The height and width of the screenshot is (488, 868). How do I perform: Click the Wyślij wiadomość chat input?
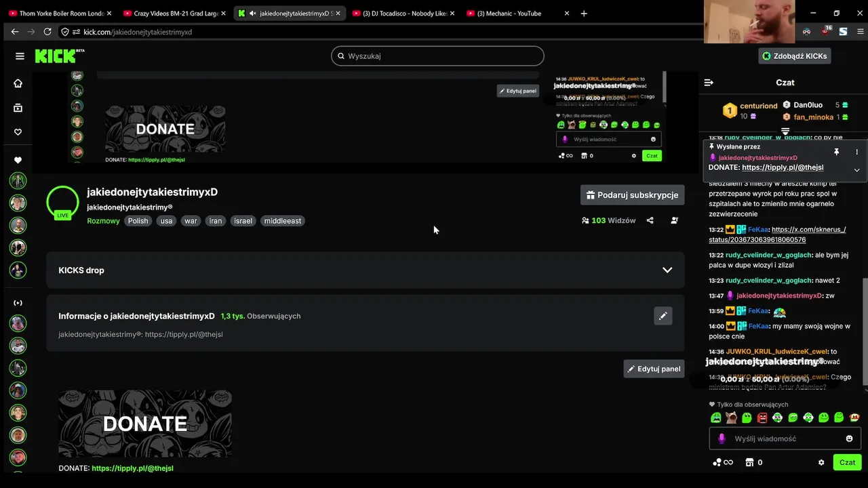coord(785,439)
